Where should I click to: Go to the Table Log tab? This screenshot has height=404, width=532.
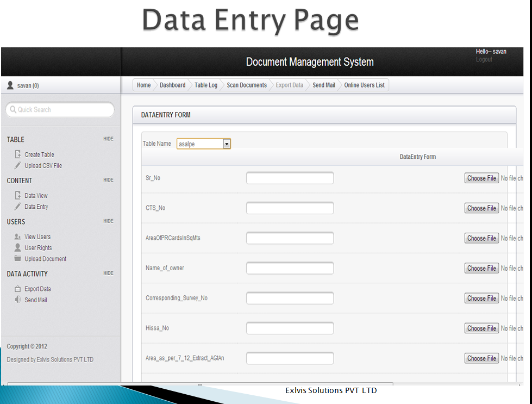coord(206,85)
